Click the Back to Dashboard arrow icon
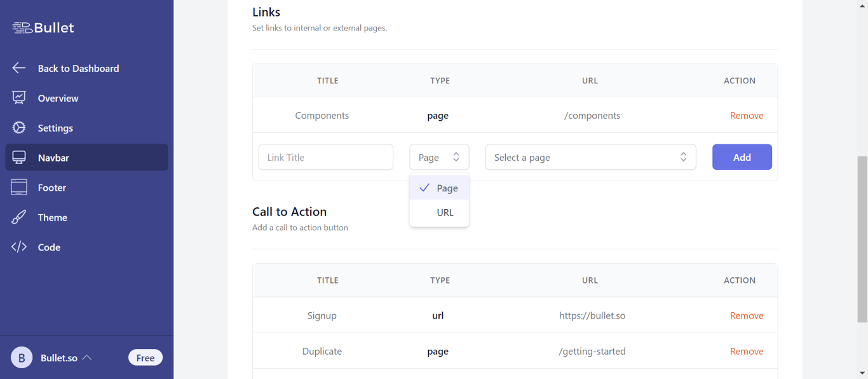This screenshot has width=868, height=379. (19, 68)
